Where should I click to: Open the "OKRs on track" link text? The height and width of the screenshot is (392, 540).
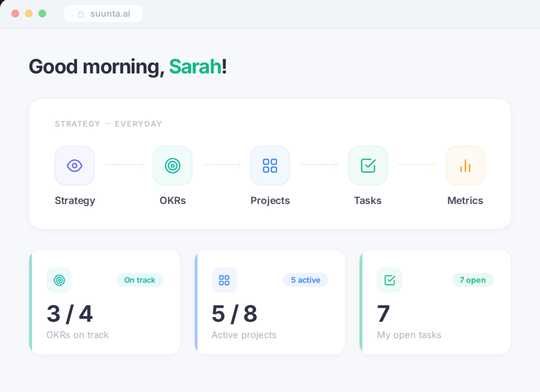point(78,335)
